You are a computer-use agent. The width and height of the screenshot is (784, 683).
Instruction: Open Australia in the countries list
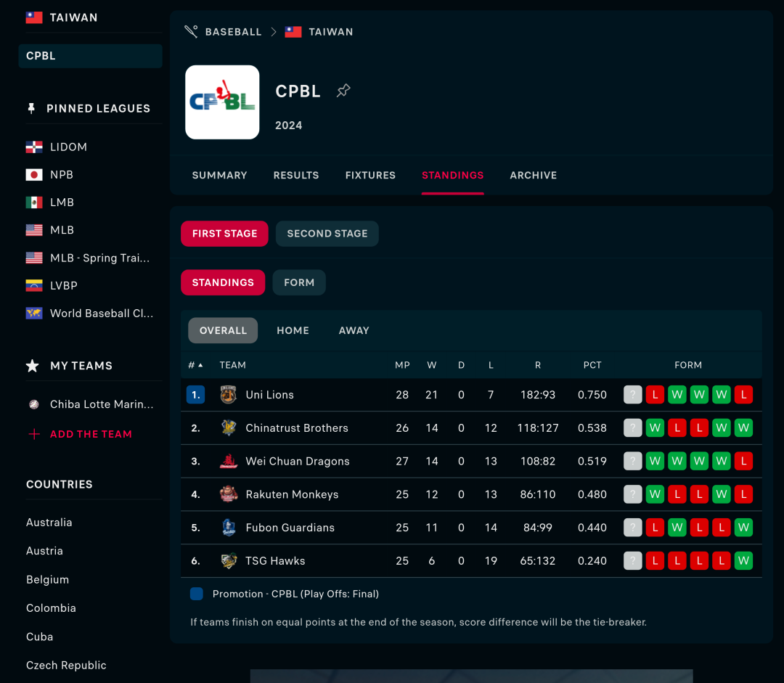pyautogui.click(x=49, y=523)
